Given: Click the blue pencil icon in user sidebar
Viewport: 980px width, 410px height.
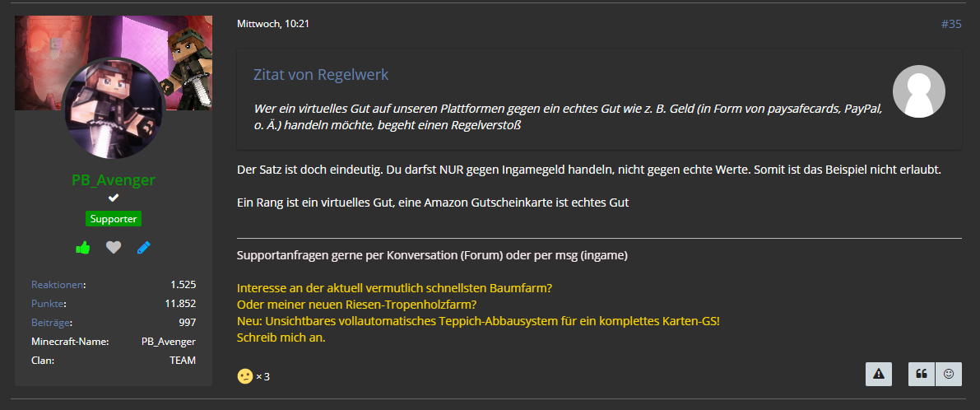Looking at the screenshot, I should tap(144, 248).
